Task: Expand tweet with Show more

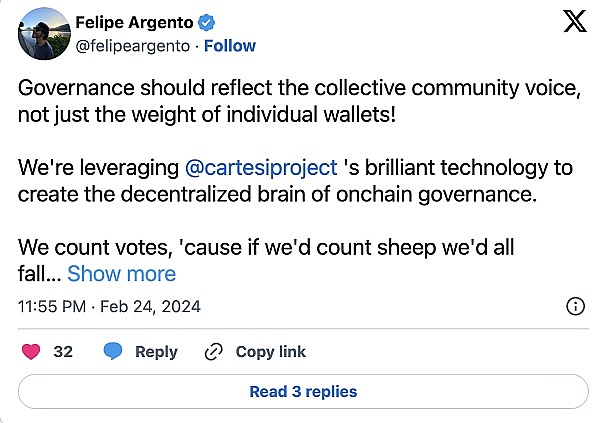Action: coord(121,274)
